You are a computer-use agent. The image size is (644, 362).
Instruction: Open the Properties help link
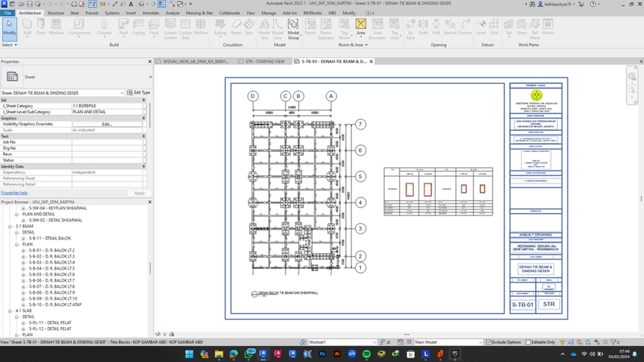click(14, 193)
